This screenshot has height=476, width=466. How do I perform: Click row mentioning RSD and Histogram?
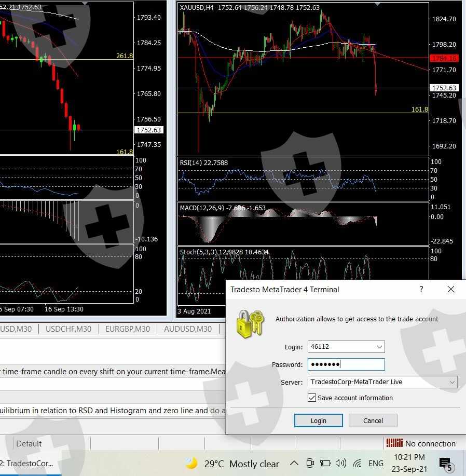pyautogui.click(x=113, y=410)
